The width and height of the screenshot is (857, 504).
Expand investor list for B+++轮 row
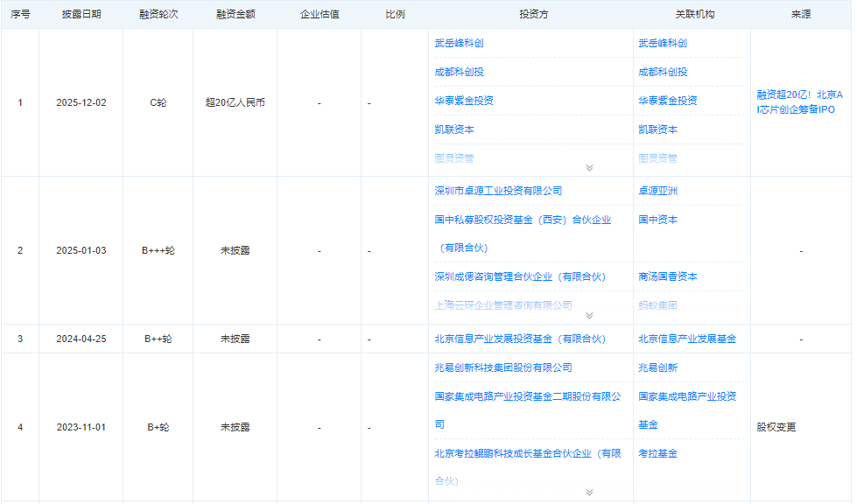589,316
